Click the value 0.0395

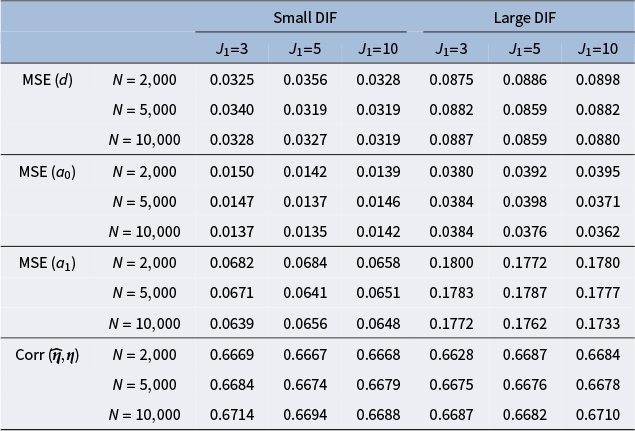[x=596, y=171]
